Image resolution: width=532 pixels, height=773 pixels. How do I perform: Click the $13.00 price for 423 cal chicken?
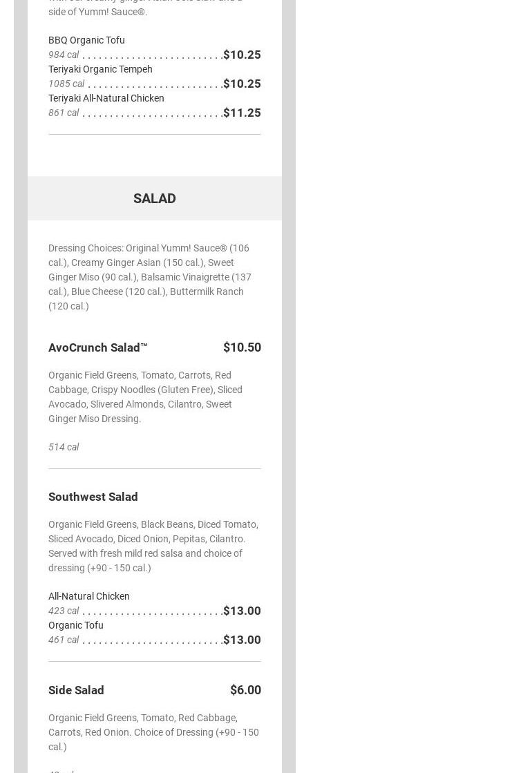point(242,611)
